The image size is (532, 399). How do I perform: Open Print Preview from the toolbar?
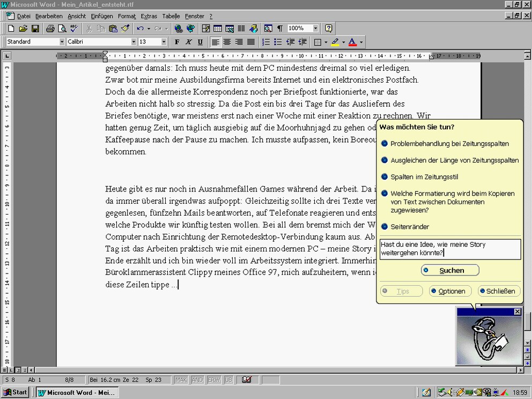62,28
